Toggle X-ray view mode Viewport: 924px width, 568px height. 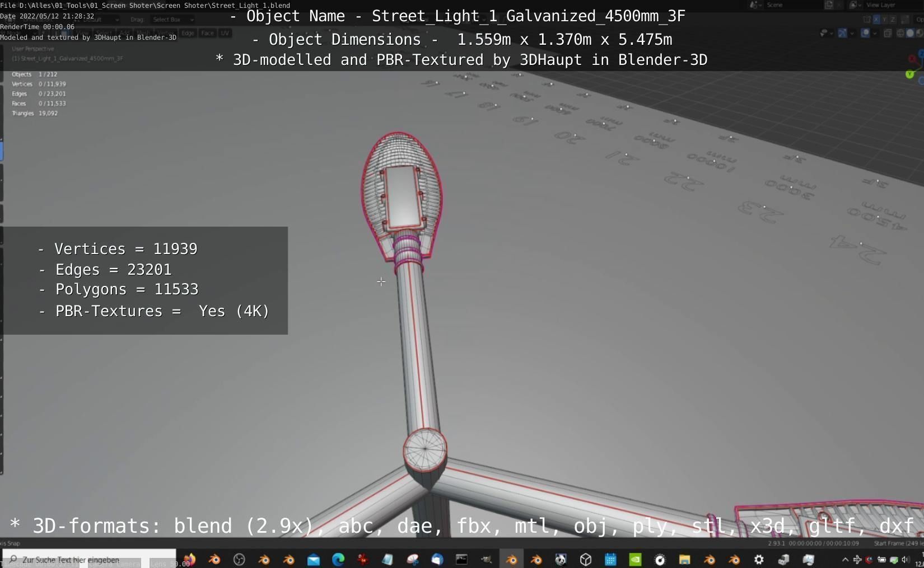(888, 33)
